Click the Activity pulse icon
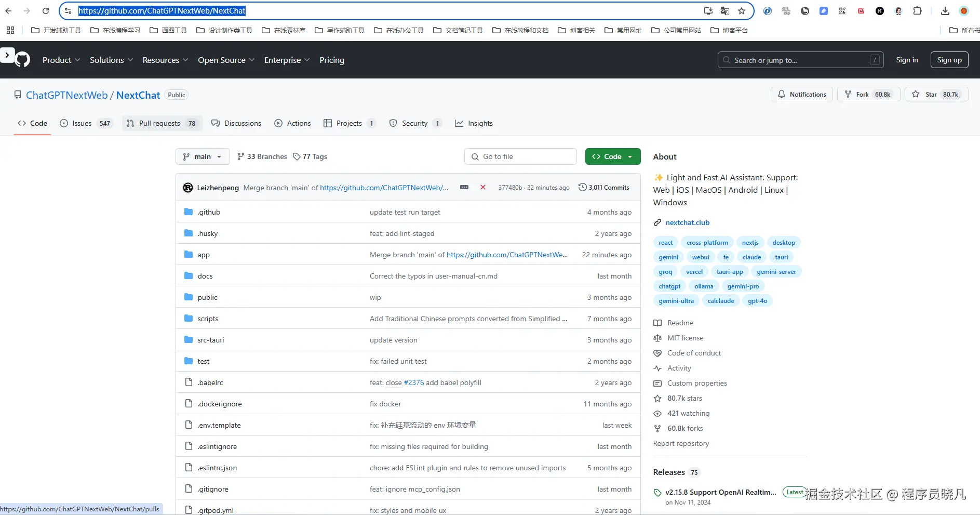This screenshot has width=980, height=515. (657, 368)
